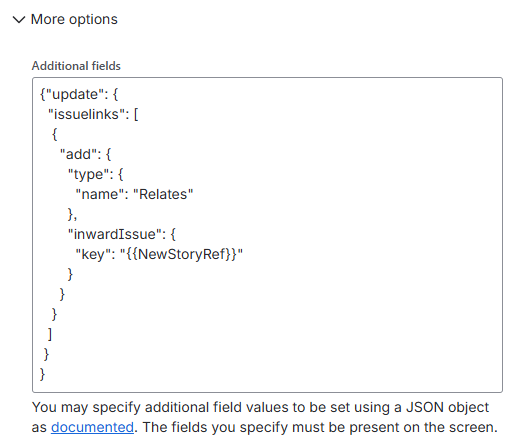
Task: Click the "}," line after Relates
Action: click(x=72, y=214)
